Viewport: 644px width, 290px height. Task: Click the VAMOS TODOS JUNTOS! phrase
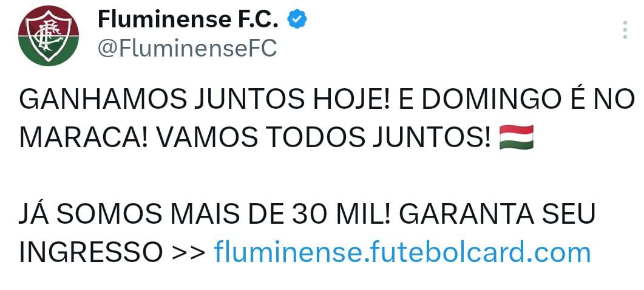point(322,137)
